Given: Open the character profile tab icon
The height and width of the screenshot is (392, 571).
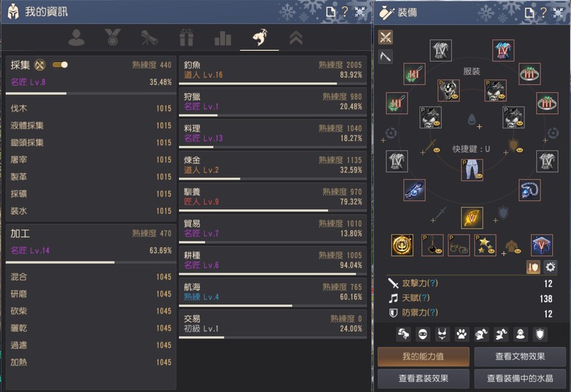Looking at the screenshot, I should [x=76, y=38].
